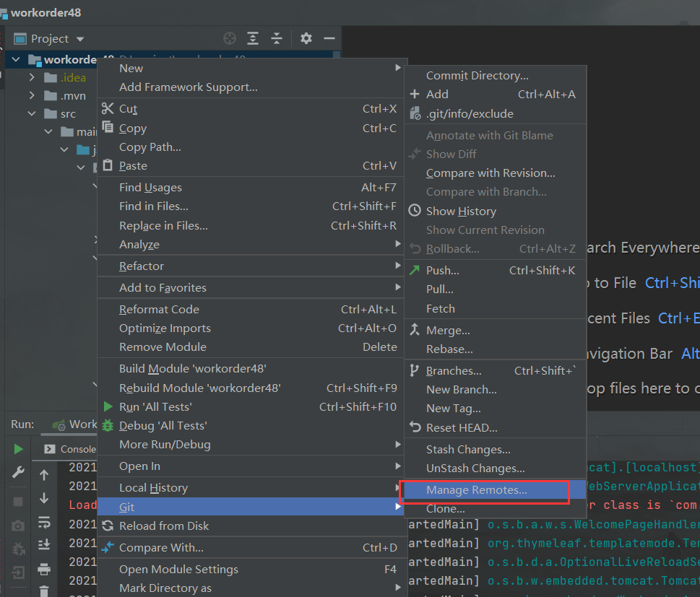Image resolution: width=700 pixels, height=597 pixels.
Task: Select the src folder in tree
Action: coord(60,114)
